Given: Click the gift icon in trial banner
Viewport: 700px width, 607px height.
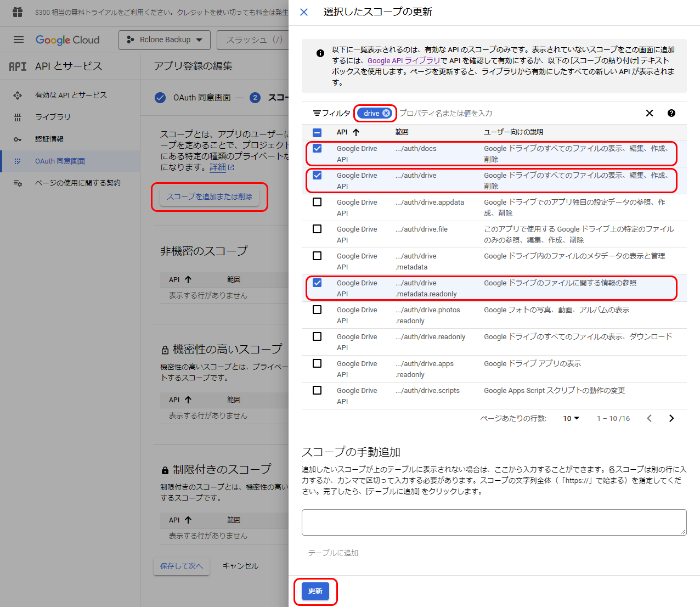Looking at the screenshot, I should (18, 12).
